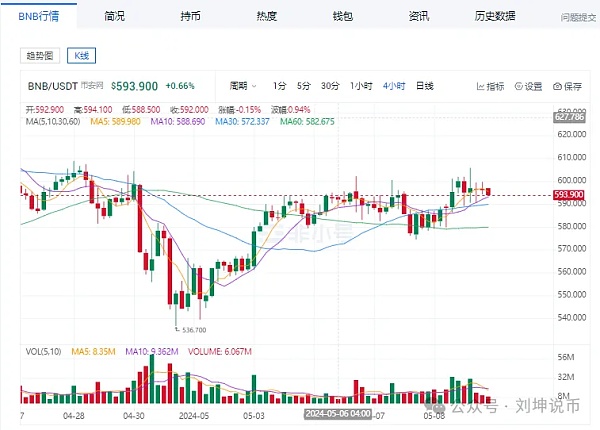The width and height of the screenshot is (600, 430).
Task: Select the K线 chart mode
Action: (x=84, y=57)
